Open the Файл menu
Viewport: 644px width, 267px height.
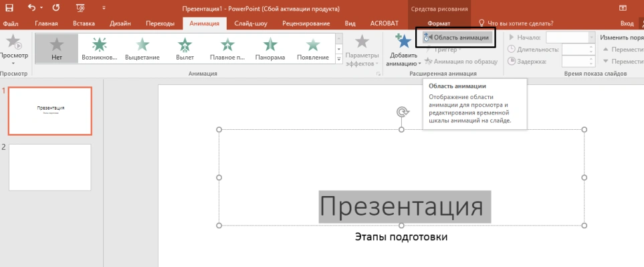coord(10,23)
